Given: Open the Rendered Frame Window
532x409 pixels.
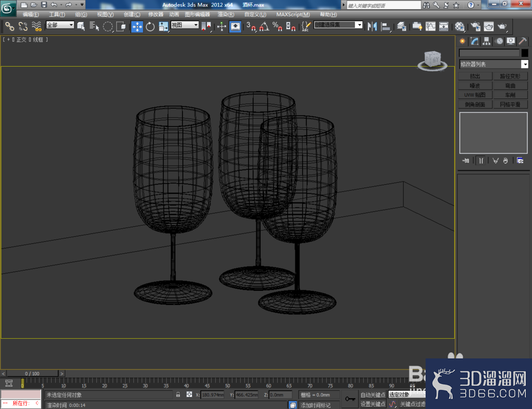Looking at the screenshot, I should (x=488, y=27).
